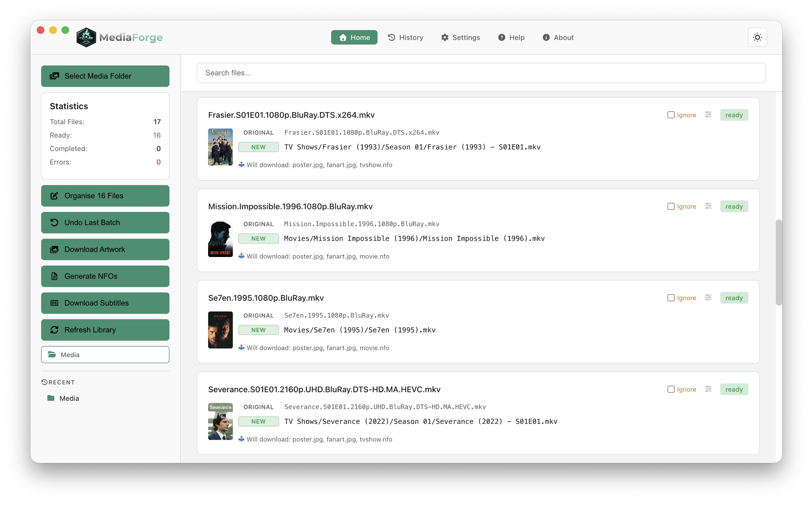
Task: Click the Organise 16 Files button
Action: pos(105,196)
